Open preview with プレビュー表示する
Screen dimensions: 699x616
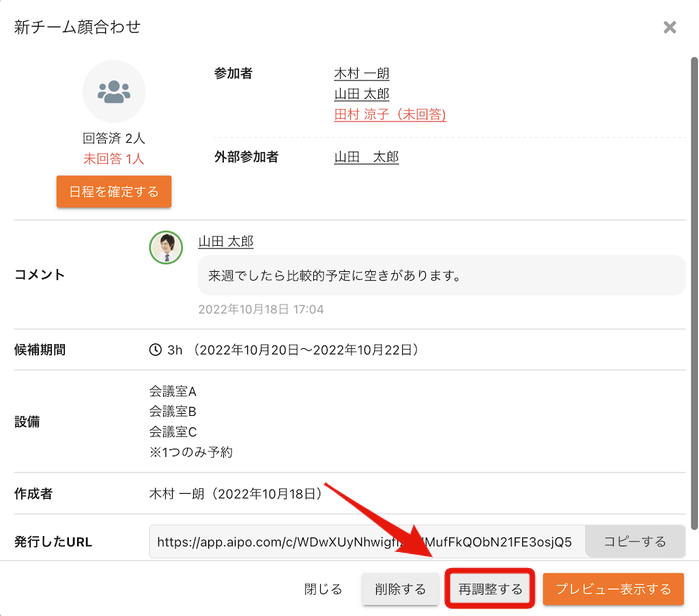613,589
